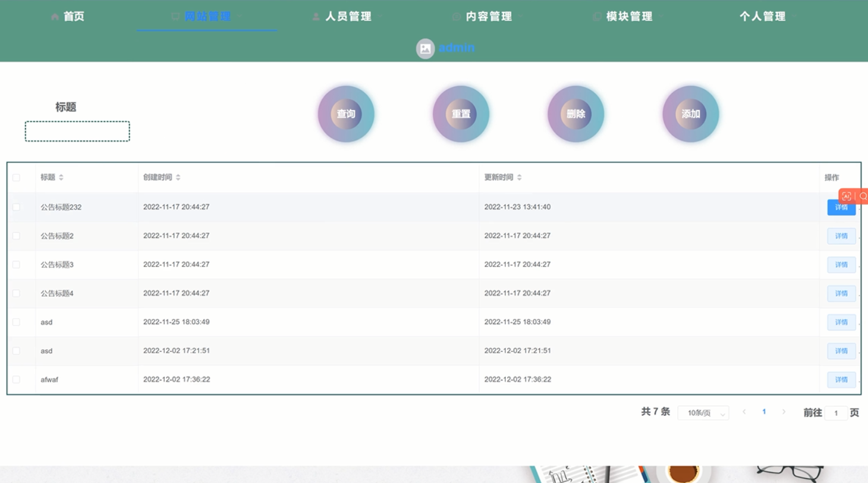Click the round 重置 reset button

(x=461, y=114)
